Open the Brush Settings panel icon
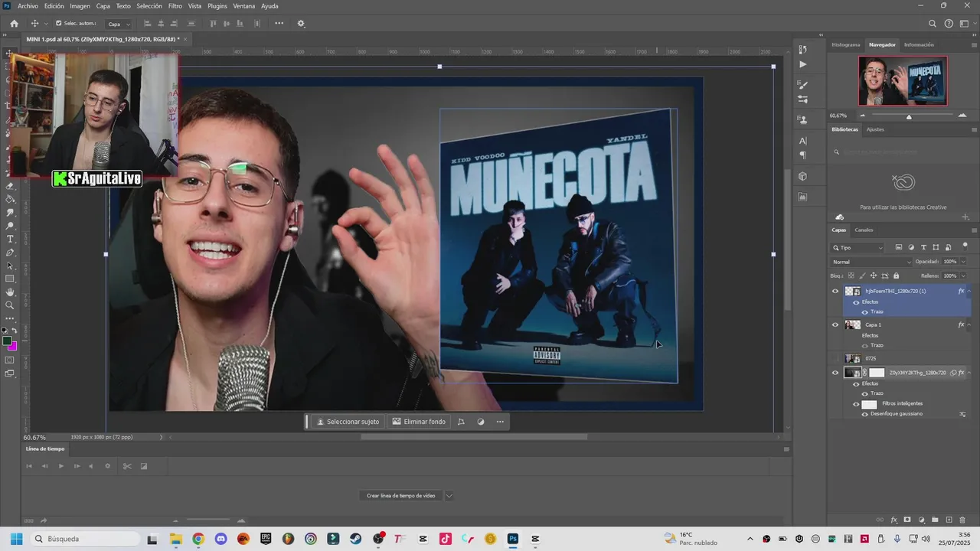This screenshot has height=551, width=980. point(802,99)
